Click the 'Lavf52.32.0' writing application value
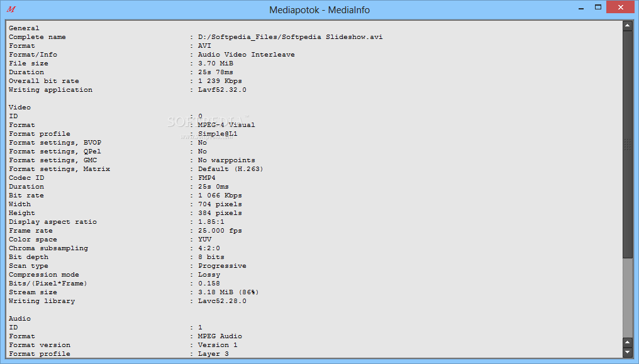This screenshot has width=639, height=364. click(x=222, y=89)
